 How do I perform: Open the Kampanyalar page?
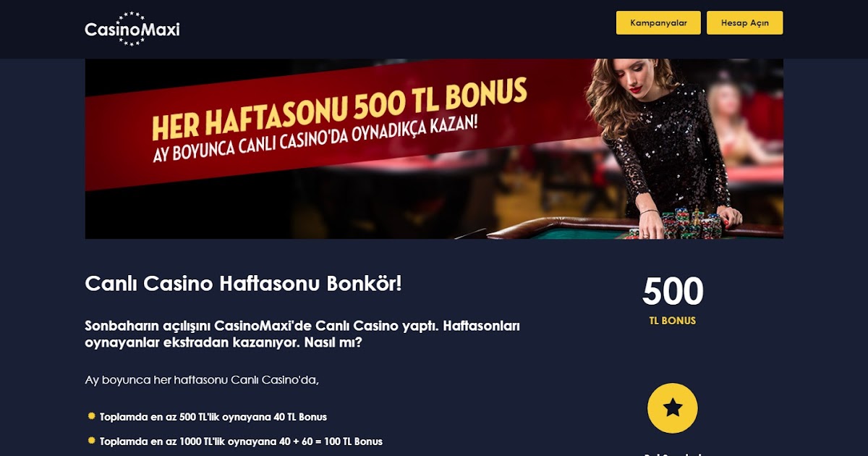(658, 22)
